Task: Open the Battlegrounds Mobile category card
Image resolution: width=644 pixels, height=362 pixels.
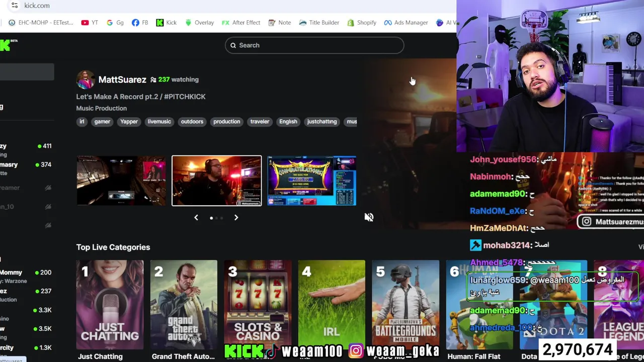Action: pyautogui.click(x=406, y=304)
